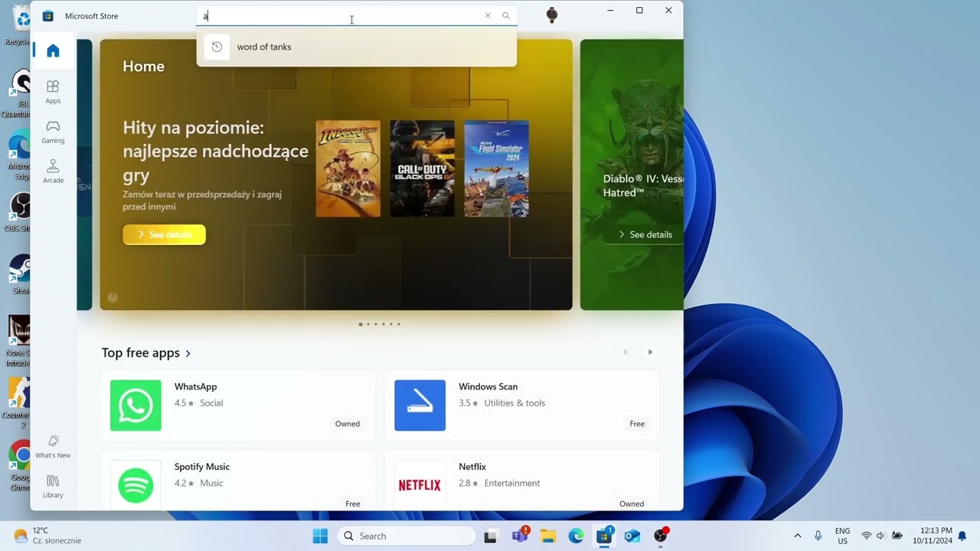This screenshot has height=551, width=980.
Task: Open Task View on taskbar
Action: [491, 536]
